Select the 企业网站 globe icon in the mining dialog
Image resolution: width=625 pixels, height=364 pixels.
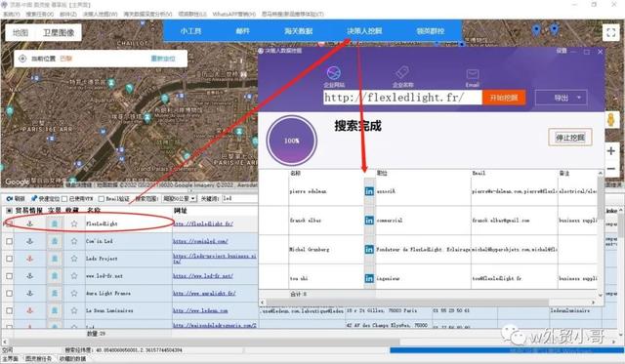coord(334,73)
